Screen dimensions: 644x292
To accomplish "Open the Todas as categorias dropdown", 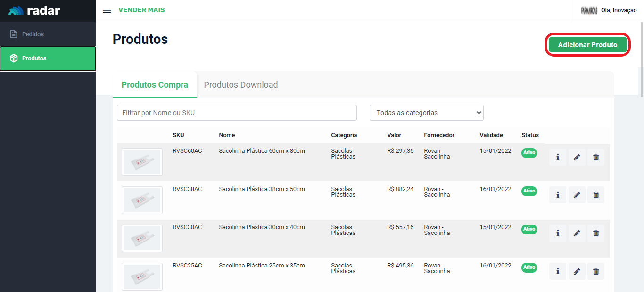I will pyautogui.click(x=426, y=113).
